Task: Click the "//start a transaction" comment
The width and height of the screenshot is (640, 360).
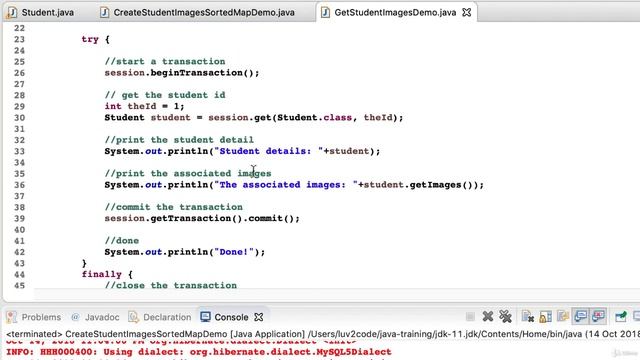Action: 164,61
